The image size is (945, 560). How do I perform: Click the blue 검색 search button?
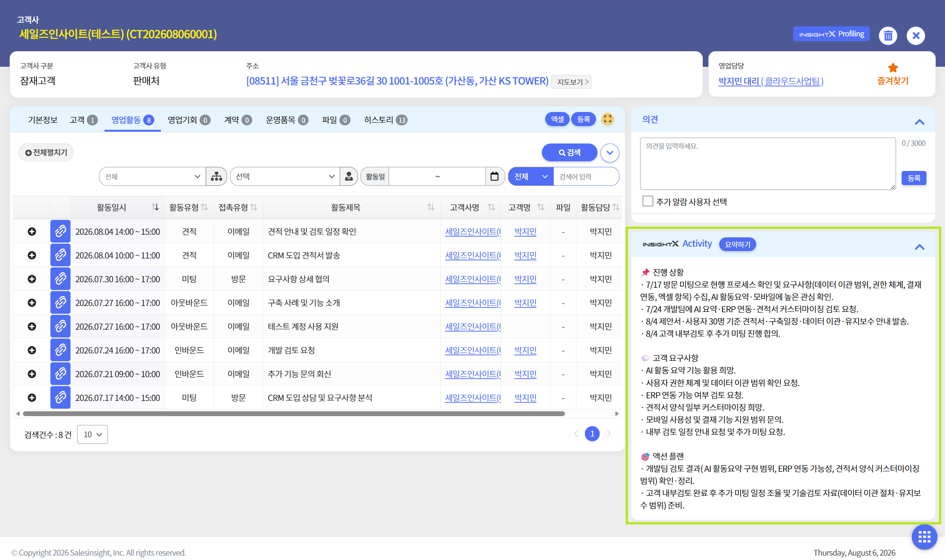pyautogui.click(x=569, y=152)
